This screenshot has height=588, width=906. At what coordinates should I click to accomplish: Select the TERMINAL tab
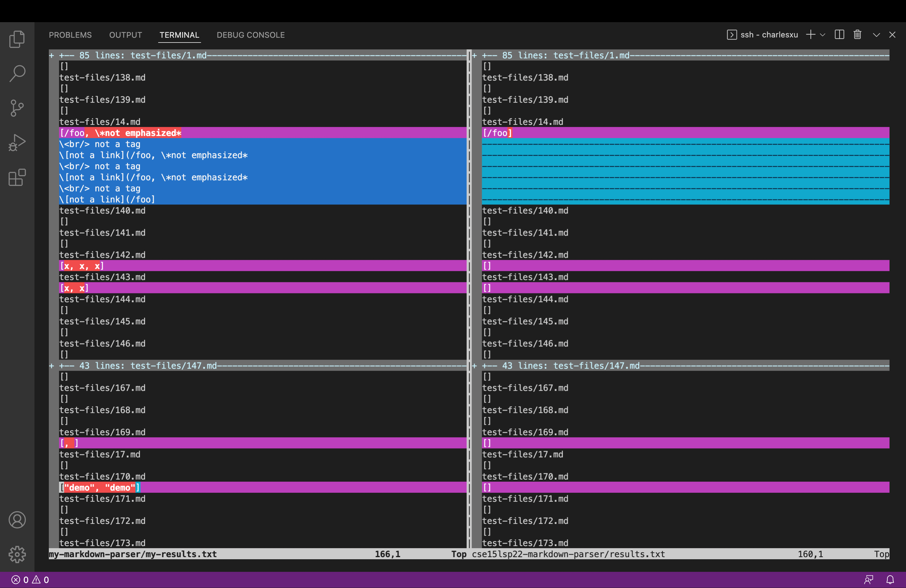pos(179,35)
